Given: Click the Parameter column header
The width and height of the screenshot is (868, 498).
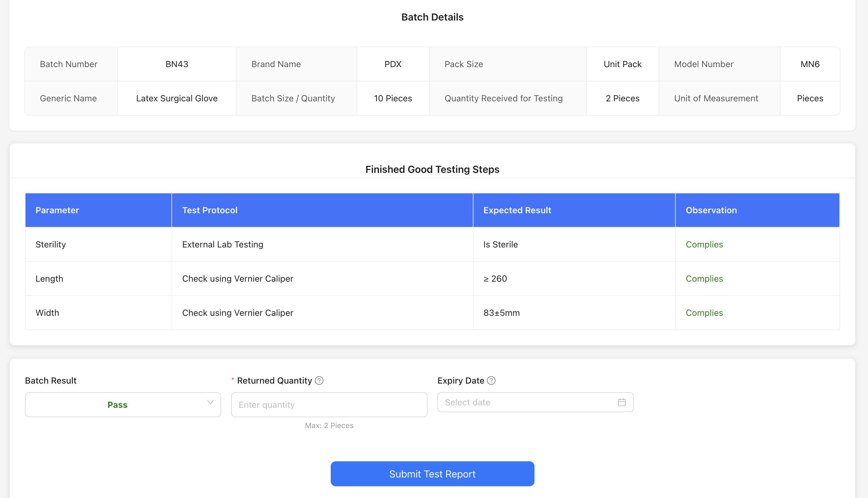Looking at the screenshot, I should [57, 210].
